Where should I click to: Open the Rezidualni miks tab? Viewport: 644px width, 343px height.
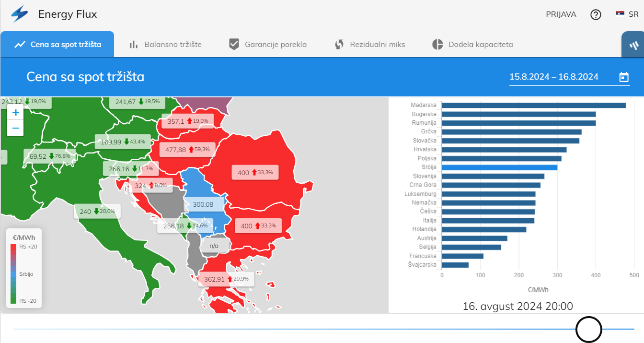(370, 45)
